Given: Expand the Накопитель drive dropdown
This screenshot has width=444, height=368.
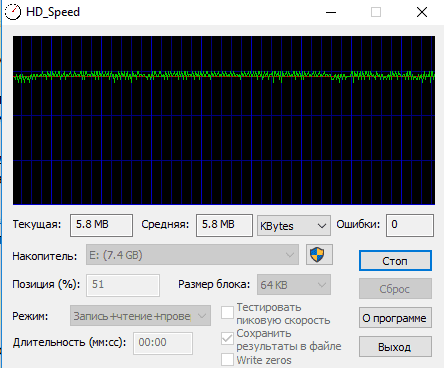Looking at the screenshot, I should tap(192, 255).
